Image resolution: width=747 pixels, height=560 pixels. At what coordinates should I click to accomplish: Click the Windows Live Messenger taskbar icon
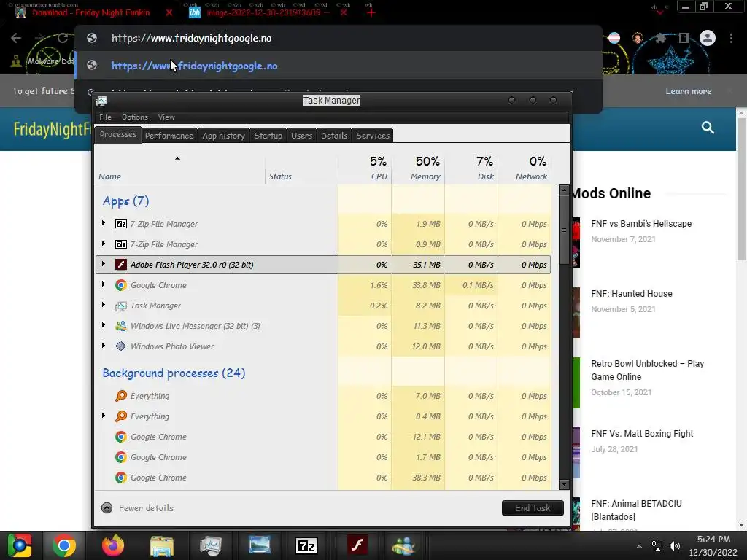(x=403, y=545)
